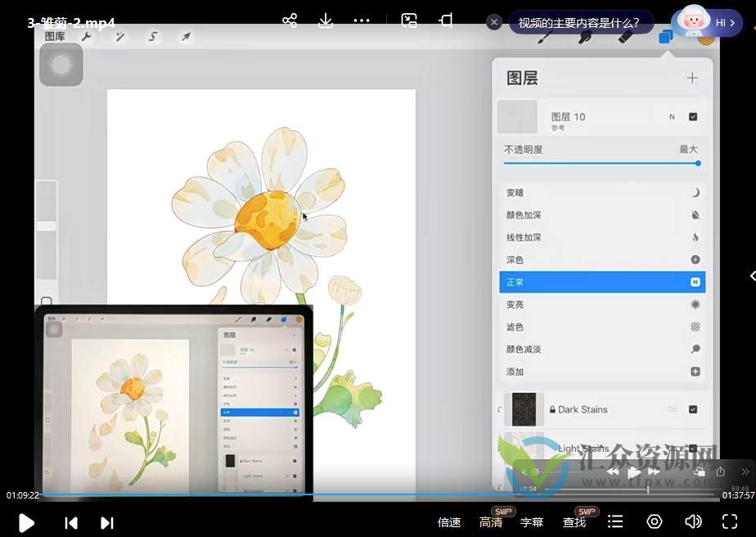
Task: Select the Selection tool marked S
Action: [x=152, y=37]
